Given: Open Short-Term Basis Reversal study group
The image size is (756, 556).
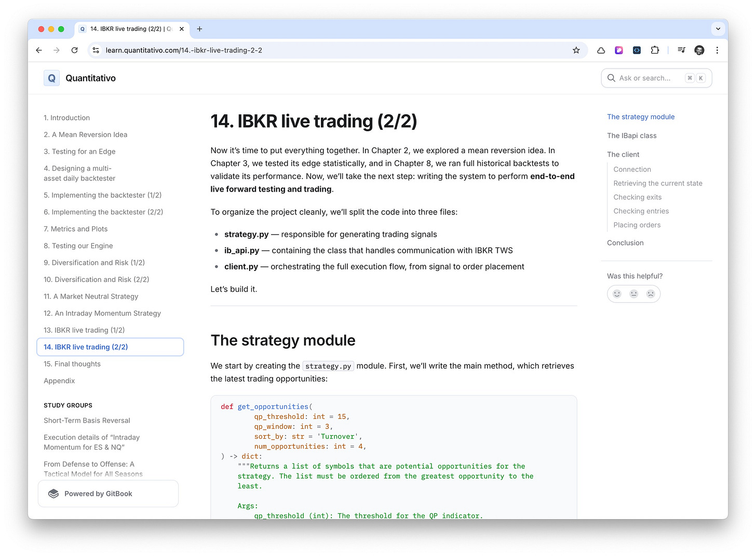Looking at the screenshot, I should 87,421.
